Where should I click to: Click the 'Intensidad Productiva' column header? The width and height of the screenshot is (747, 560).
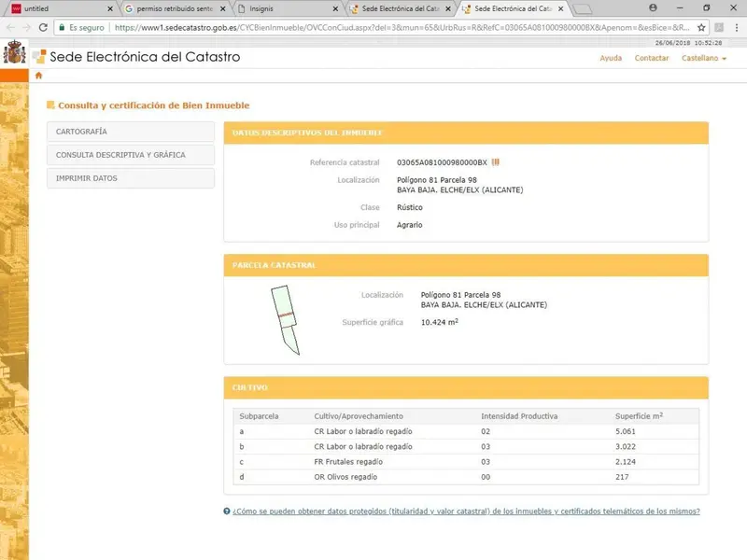tap(519, 416)
